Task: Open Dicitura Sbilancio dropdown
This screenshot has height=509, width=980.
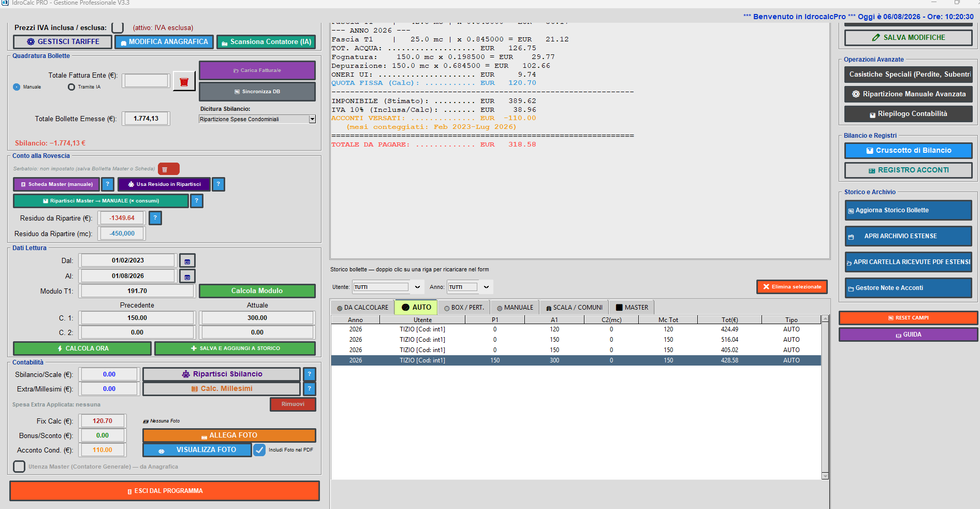Action: pyautogui.click(x=312, y=119)
